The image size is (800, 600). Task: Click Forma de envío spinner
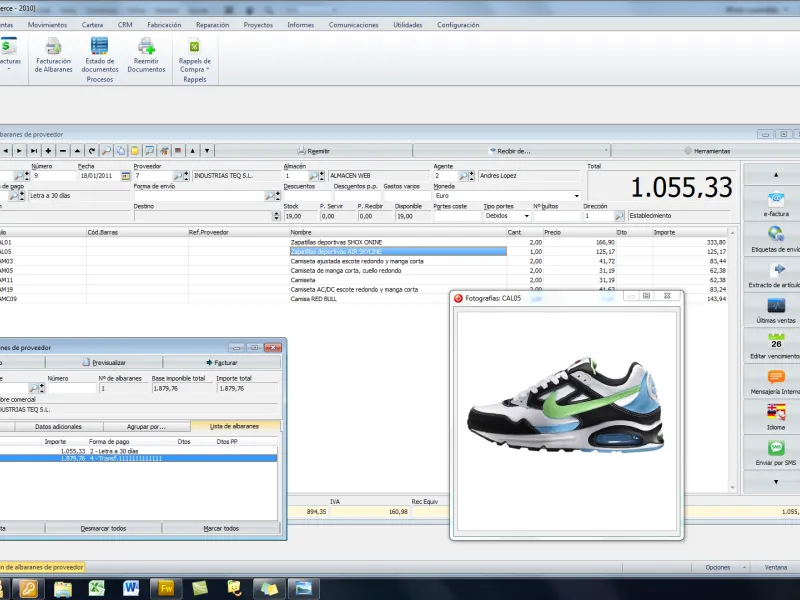pyautogui.click(x=278, y=196)
